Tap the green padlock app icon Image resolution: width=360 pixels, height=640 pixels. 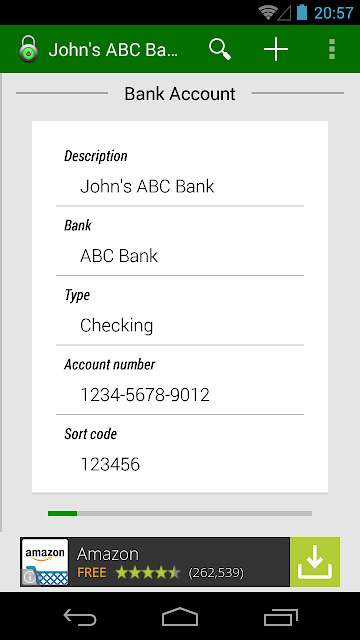(x=28, y=49)
